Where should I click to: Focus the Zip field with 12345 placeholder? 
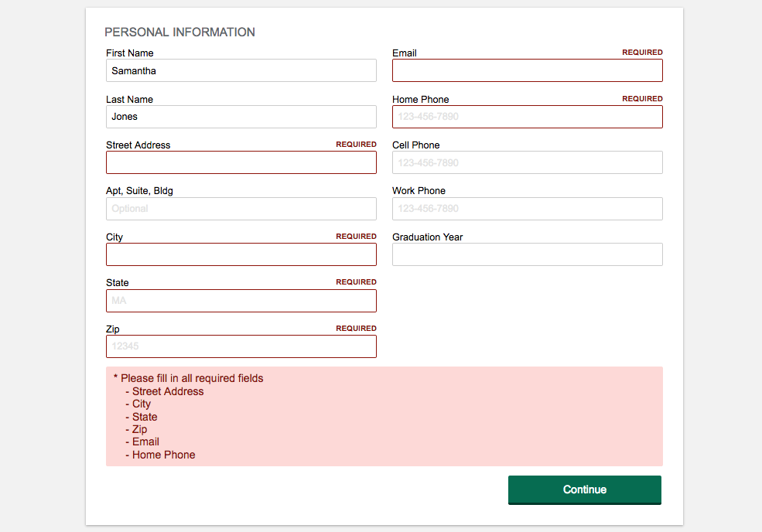point(241,346)
